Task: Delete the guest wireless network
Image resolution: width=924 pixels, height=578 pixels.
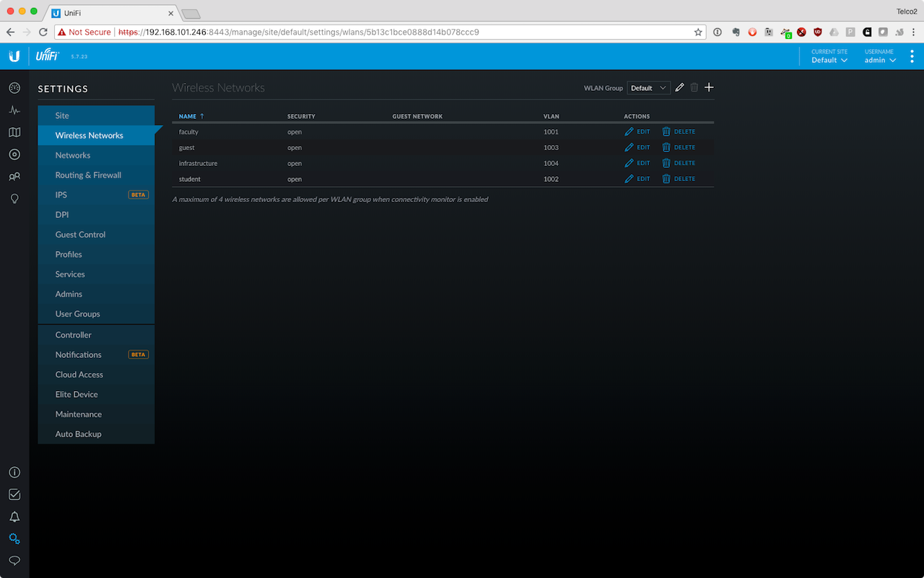Action: [x=679, y=147]
